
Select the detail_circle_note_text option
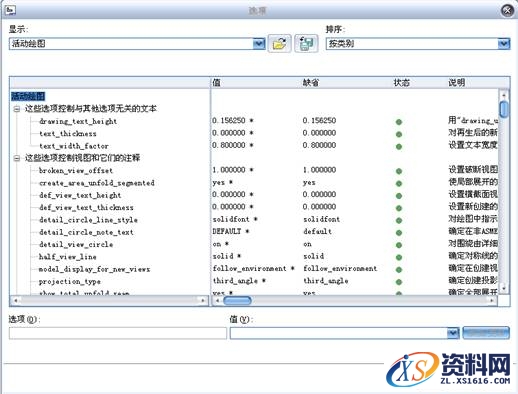(86, 232)
